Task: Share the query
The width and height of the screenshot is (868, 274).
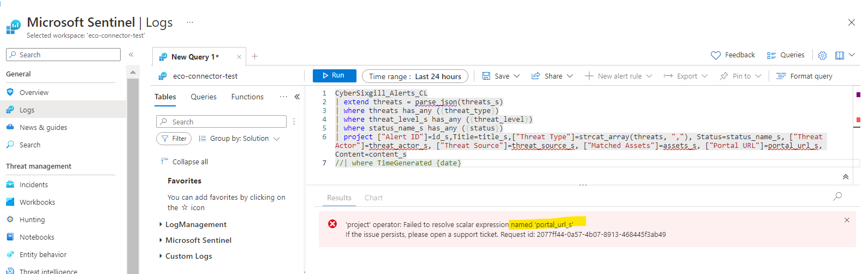Action: click(547, 76)
